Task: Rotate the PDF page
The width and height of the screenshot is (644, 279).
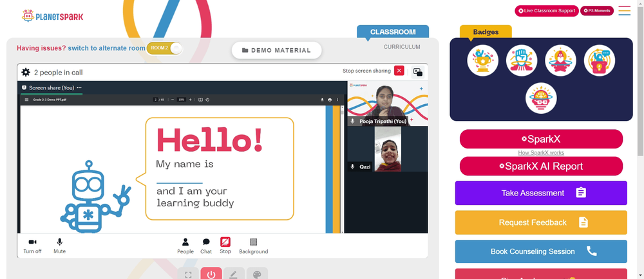Action: [x=207, y=100]
